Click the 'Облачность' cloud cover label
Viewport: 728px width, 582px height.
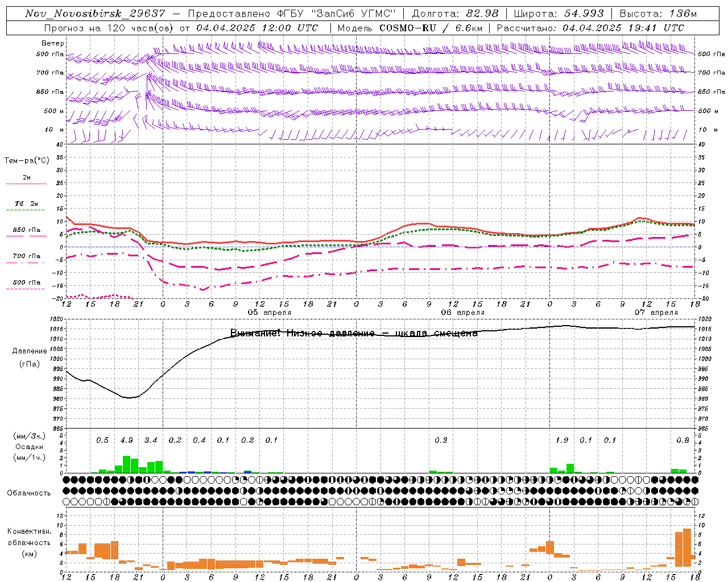coord(29,493)
